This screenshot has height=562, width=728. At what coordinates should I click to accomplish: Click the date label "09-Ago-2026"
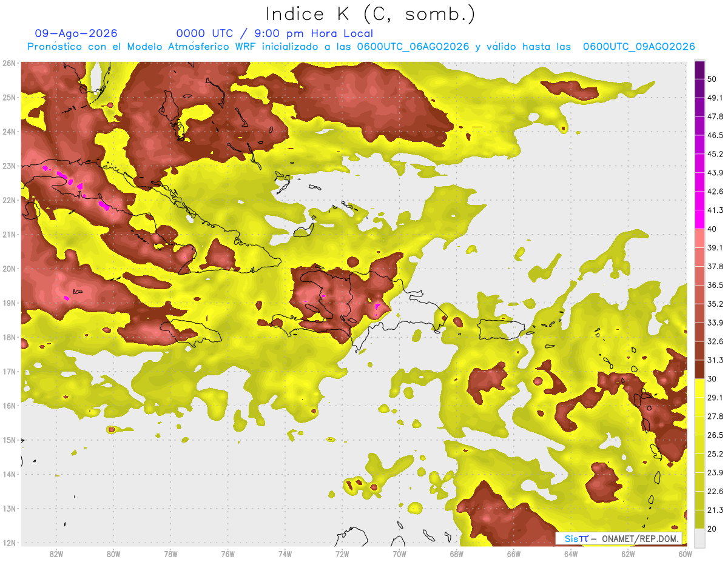pos(76,33)
